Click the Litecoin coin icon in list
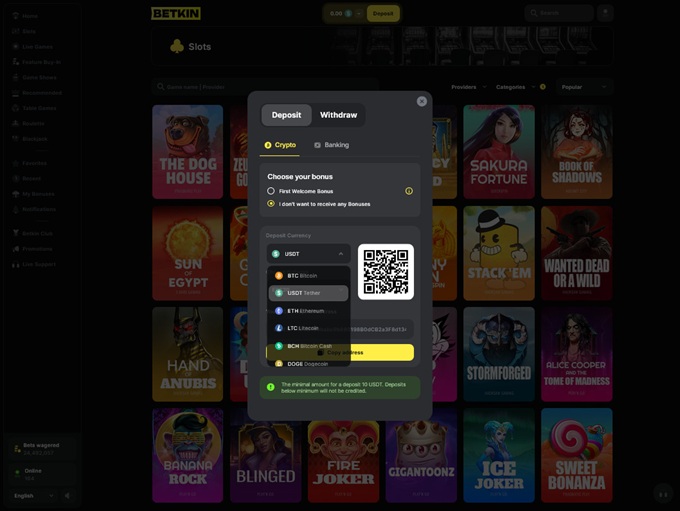This screenshot has width=680, height=511. pyautogui.click(x=279, y=328)
